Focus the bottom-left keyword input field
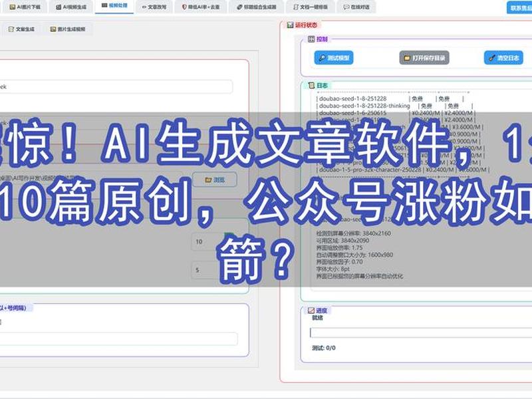The height and width of the screenshot is (399, 532). point(118,338)
